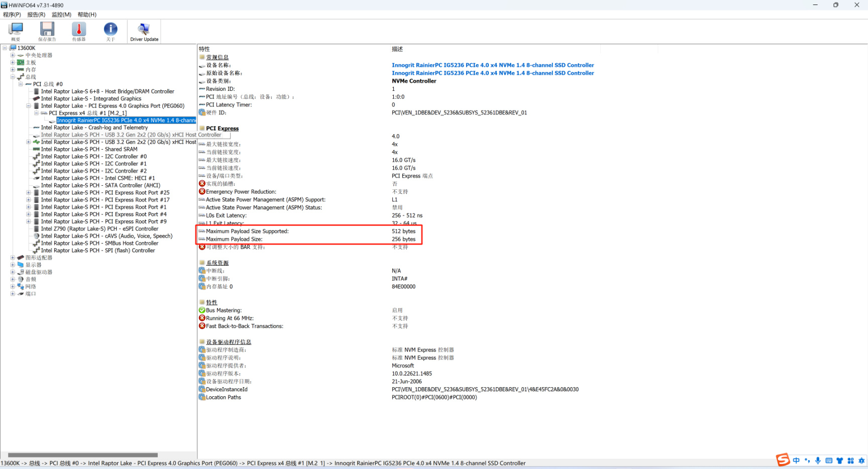Click the 设备名称 blue Innogrit controller link
Screen dimensions: 868x469
pos(493,65)
